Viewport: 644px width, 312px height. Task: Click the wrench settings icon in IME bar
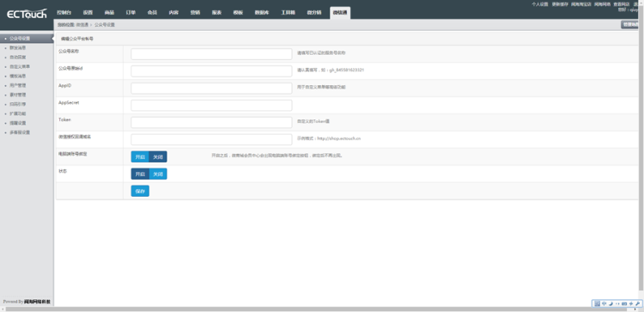tap(638, 303)
